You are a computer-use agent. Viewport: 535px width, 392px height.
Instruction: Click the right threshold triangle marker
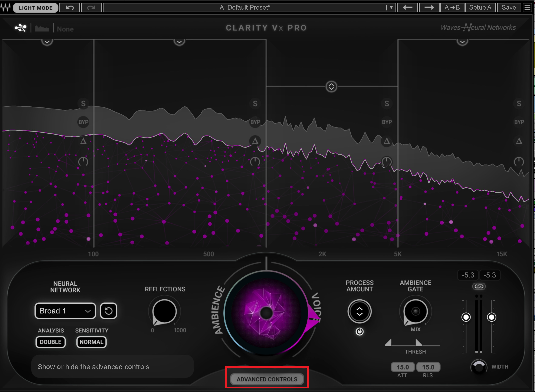[x=419, y=342]
